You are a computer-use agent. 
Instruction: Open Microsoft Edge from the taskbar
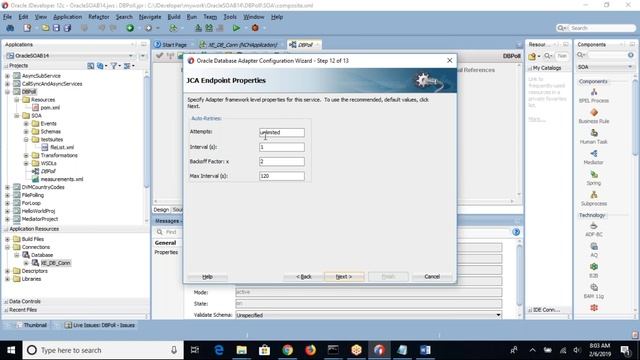219,350
